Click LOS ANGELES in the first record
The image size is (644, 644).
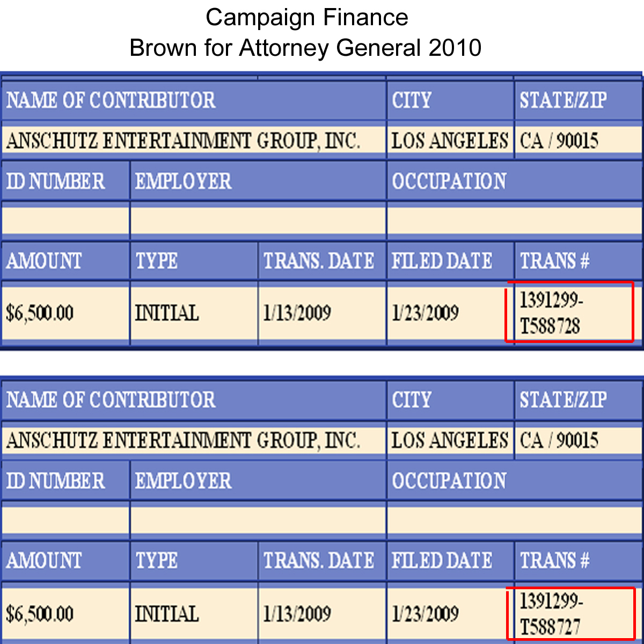coord(450,141)
